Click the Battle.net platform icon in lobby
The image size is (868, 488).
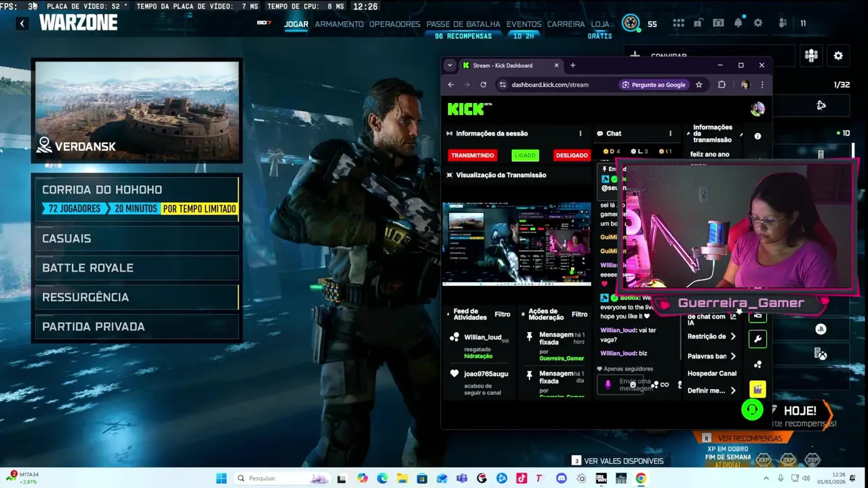pyautogui.click(x=821, y=105)
